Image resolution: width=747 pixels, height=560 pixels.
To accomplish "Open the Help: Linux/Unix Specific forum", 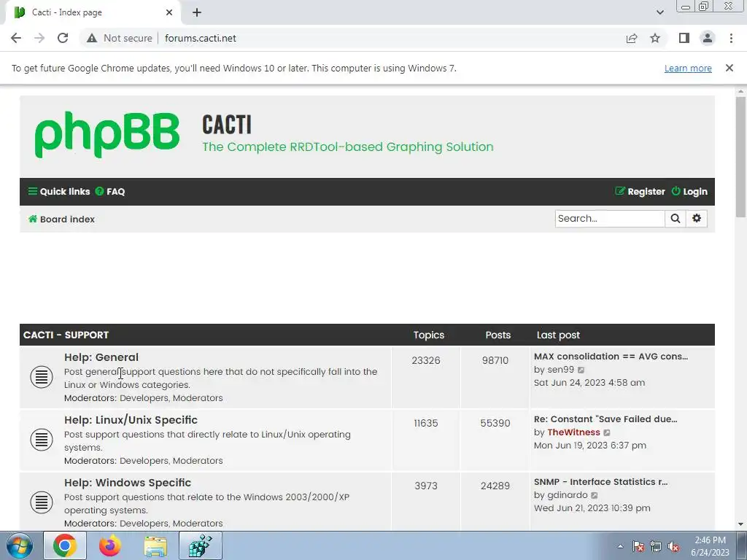I will tap(131, 420).
